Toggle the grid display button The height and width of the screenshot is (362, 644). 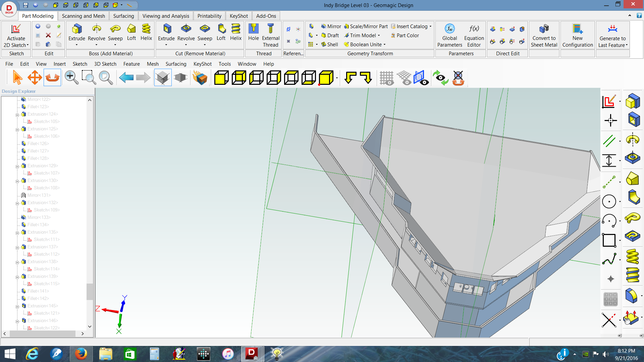386,78
